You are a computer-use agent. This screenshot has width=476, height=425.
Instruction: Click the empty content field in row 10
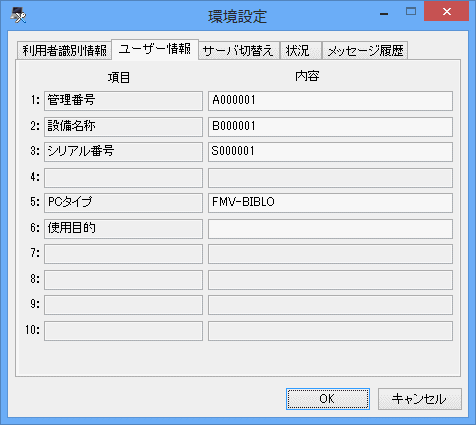coord(330,331)
